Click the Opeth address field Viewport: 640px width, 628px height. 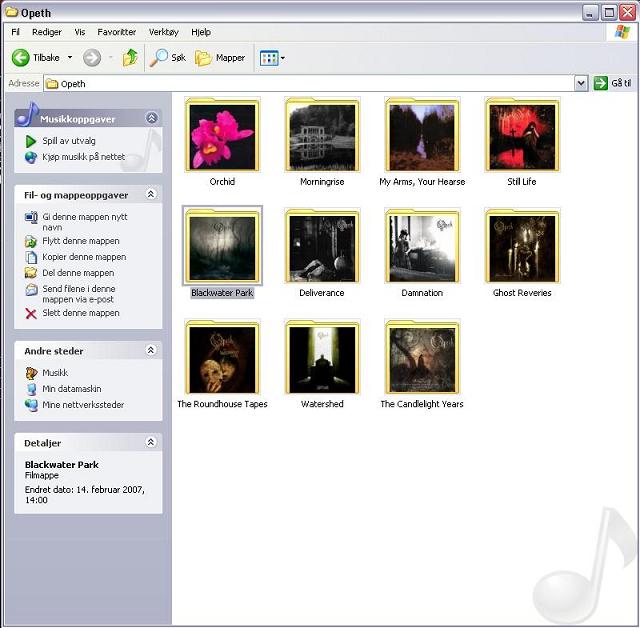point(309,84)
